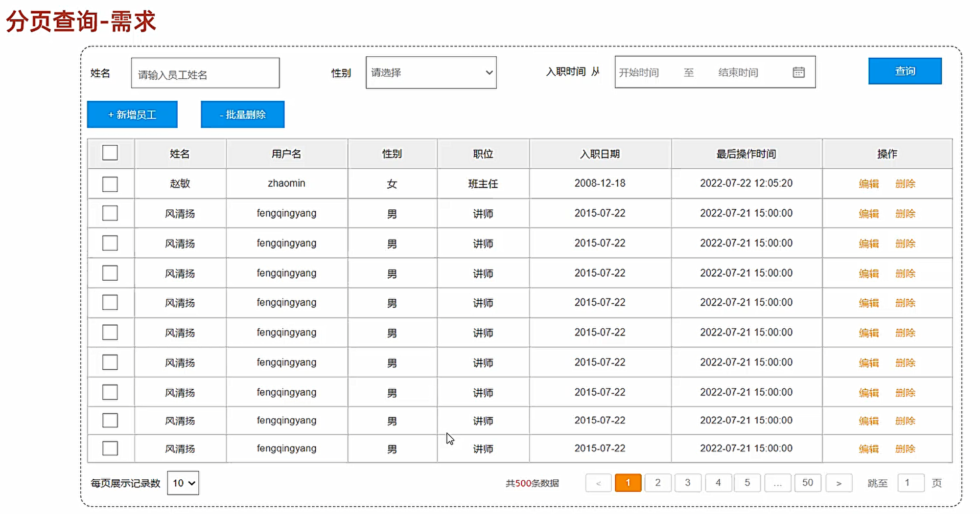Click 编辑 link in the 赵敏 row
This screenshot has width=980, height=514.
[x=869, y=183]
